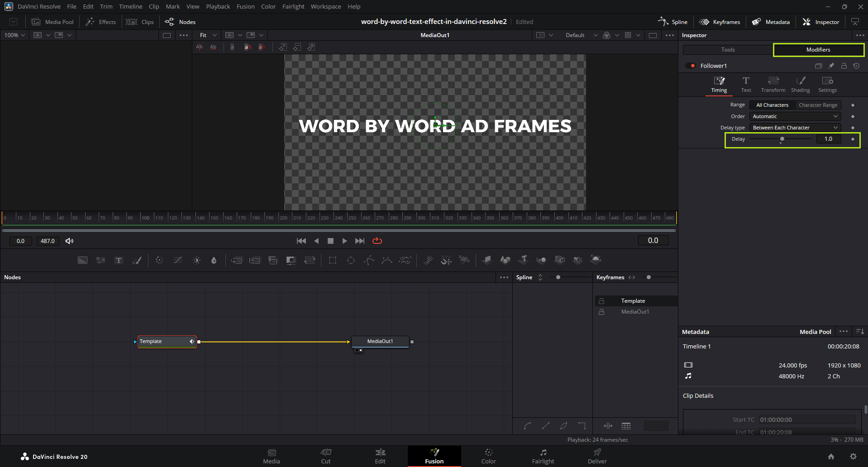Adjust the Delay slider handle
This screenshot has width=868, height=467.
pyautogui.click(x=782, y=139)
